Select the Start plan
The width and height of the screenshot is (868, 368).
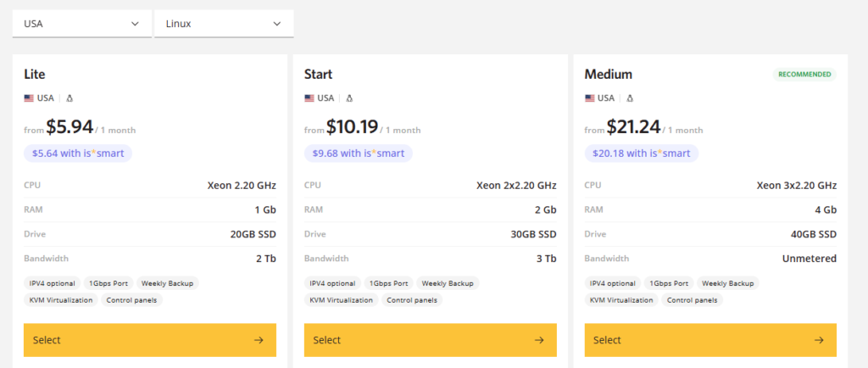[x=430, y=340]
